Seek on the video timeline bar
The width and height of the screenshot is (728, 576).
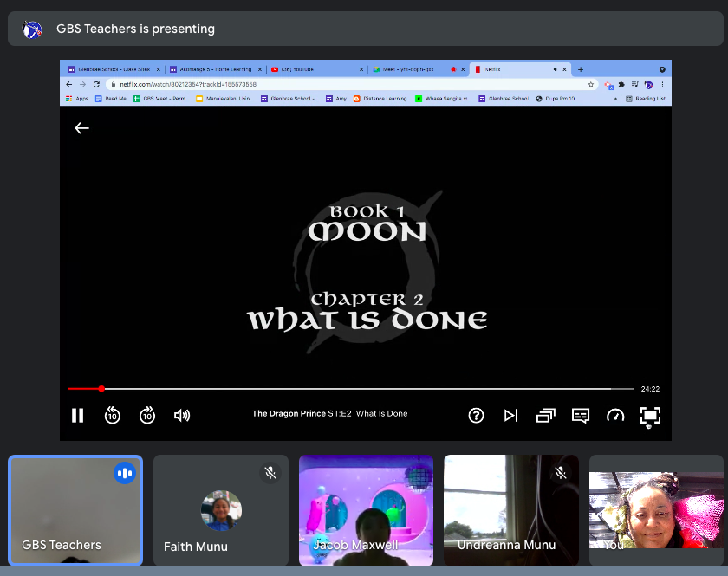tap(350, 389)
